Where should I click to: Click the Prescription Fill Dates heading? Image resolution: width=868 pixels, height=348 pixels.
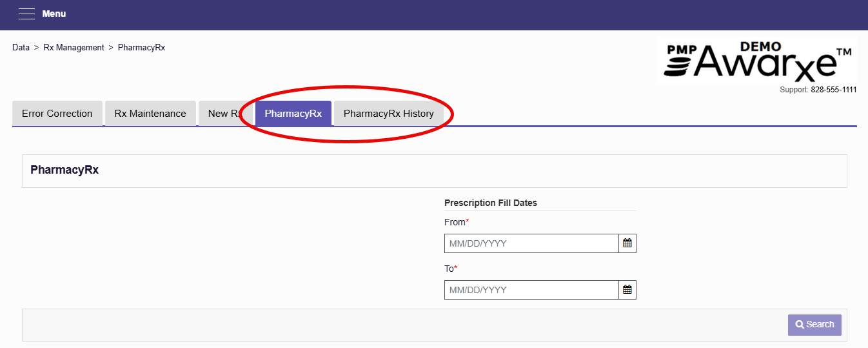pos(491,203)
